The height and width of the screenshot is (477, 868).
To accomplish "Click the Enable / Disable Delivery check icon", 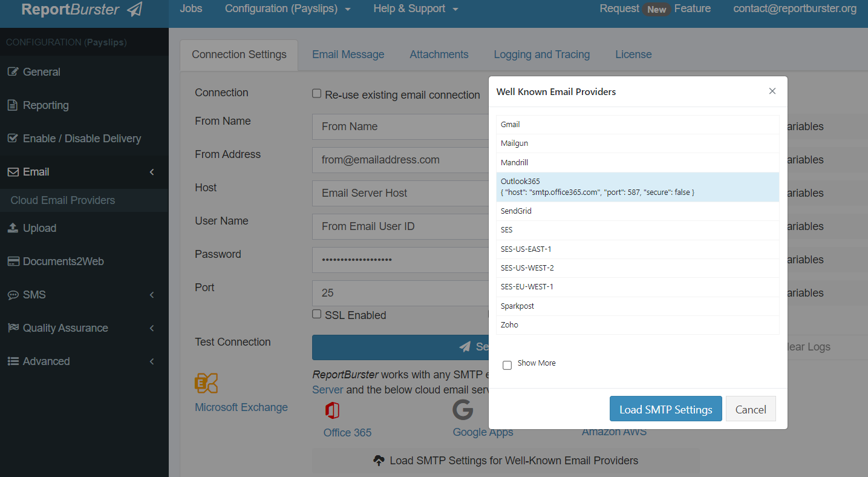I will (x=13, y=138).
